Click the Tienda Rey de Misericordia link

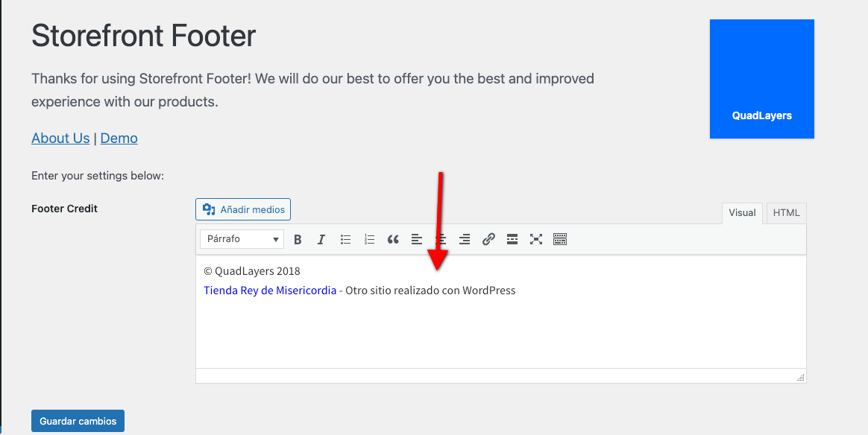270,290
